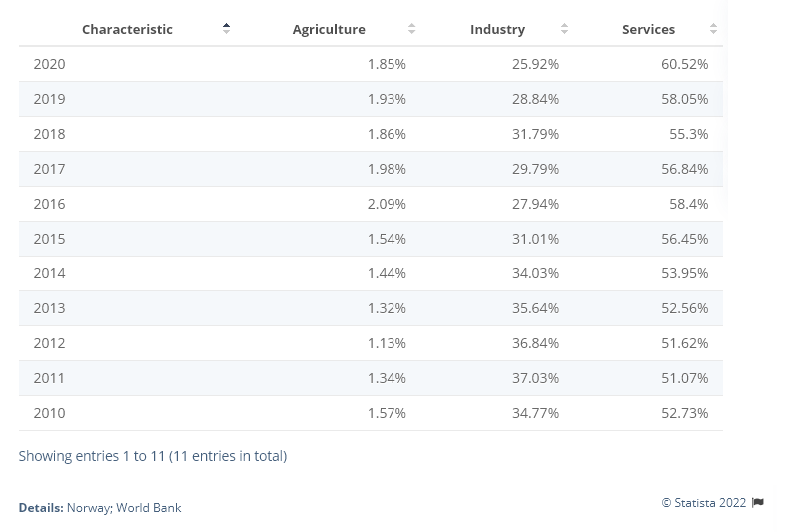This screenshot has width=786, height=532.
Task: Select the 27.94% industry value
Action: point(535,204)
